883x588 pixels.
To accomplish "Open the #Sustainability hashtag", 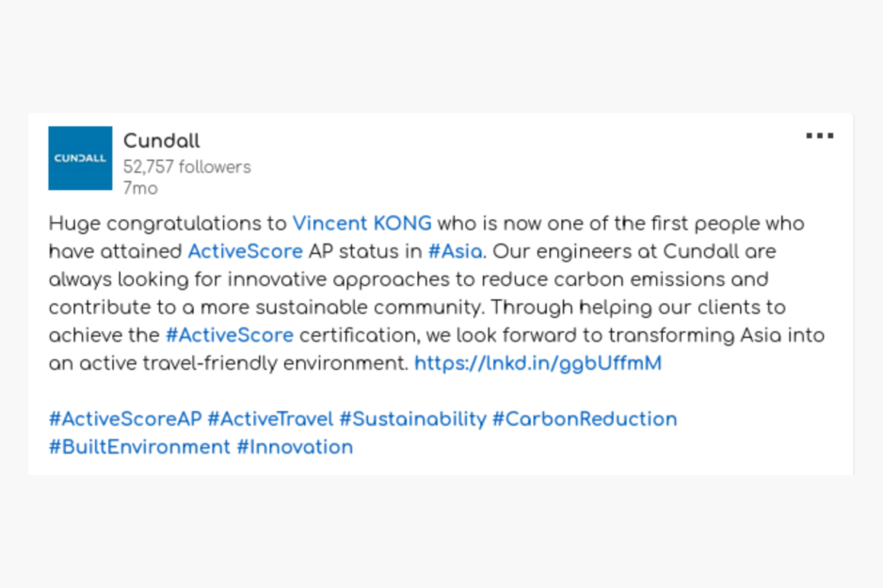I will click(x=412, y=420).
